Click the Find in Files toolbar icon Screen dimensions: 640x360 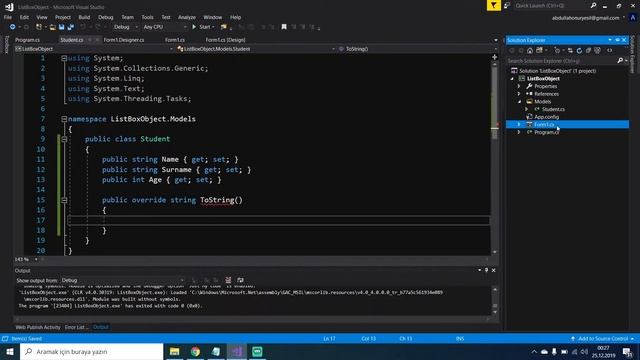tap(224, 27)
